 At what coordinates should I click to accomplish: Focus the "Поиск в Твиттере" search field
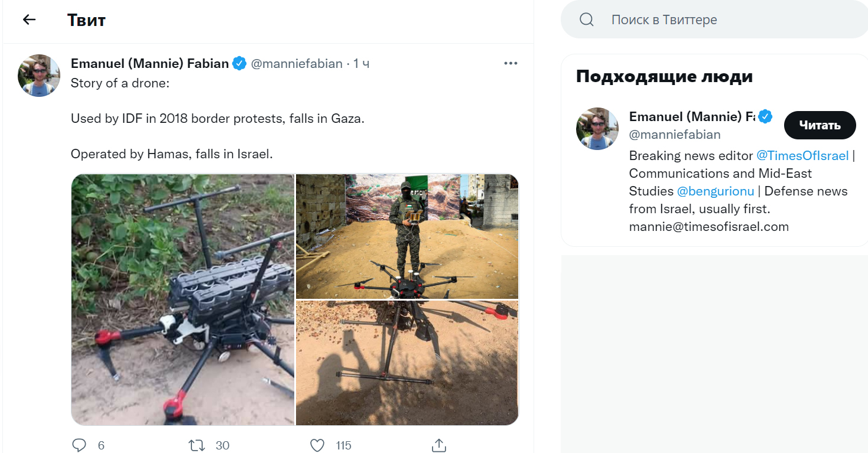click(709, 19)
